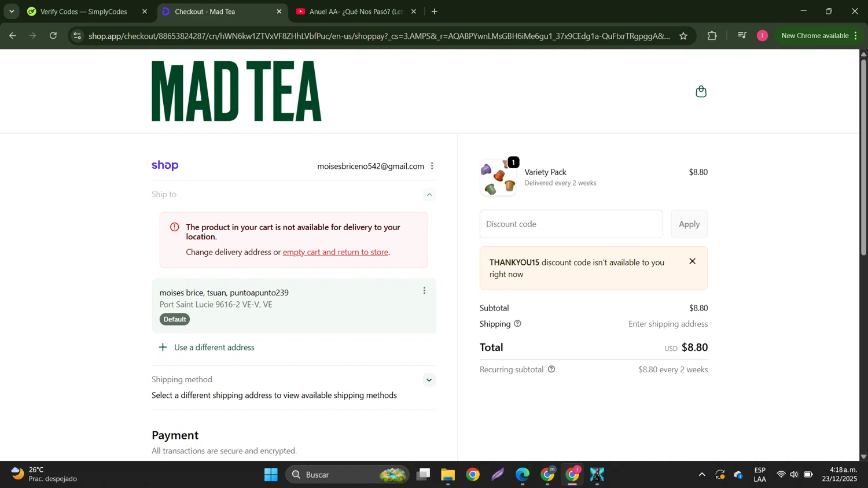Open the battery status tray icon
This screenshot has width=868, height=488.
[x=808, y=475]
